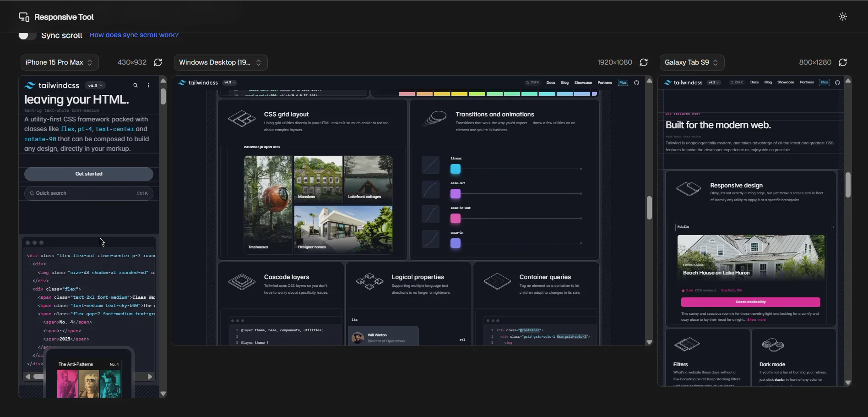
Task: Open Docs in Windows Desktop preview nav
Action: tap(551, 83)
